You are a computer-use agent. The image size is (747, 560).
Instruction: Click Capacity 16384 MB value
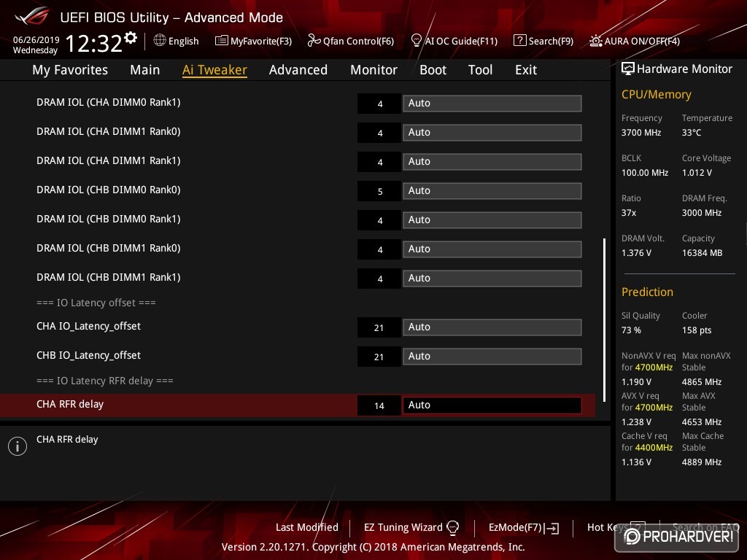point(703,253)
